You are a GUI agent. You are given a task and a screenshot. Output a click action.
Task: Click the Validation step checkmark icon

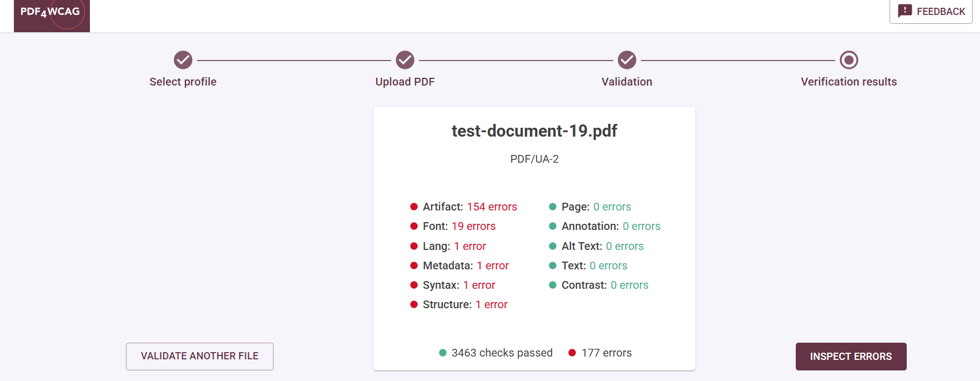click(x=627, y=60)
